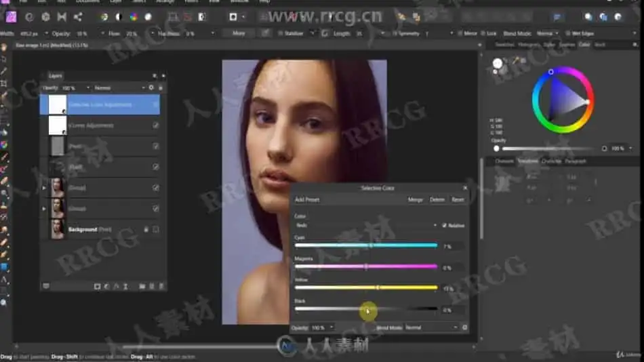
Task: Switch to the Export persona share icon
Action: coord(78,17)
